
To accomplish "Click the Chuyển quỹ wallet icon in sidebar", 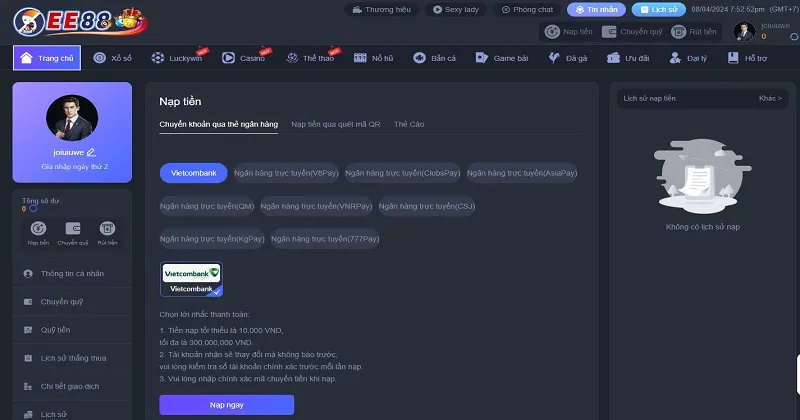I will click(x=72, y=230).
